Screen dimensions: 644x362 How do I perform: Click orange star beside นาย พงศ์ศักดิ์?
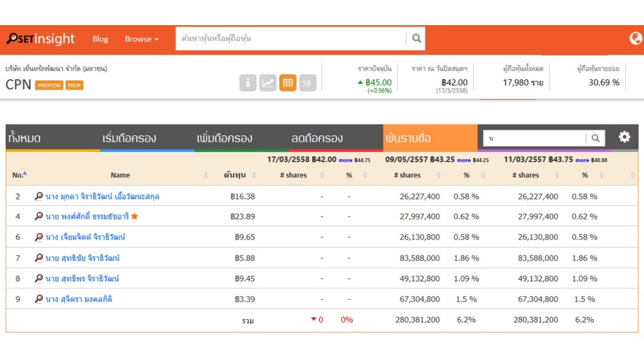[x=135, y=216]
